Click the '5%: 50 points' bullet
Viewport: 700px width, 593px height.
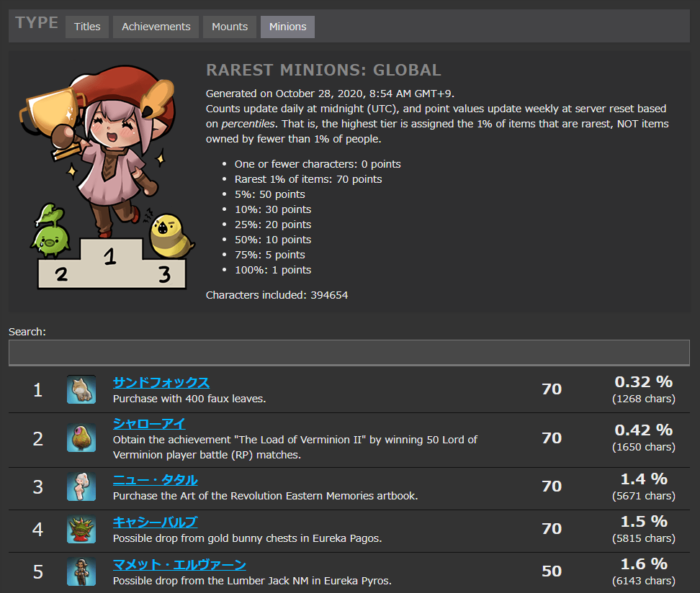pyautogui.click(x=270, y=194)
